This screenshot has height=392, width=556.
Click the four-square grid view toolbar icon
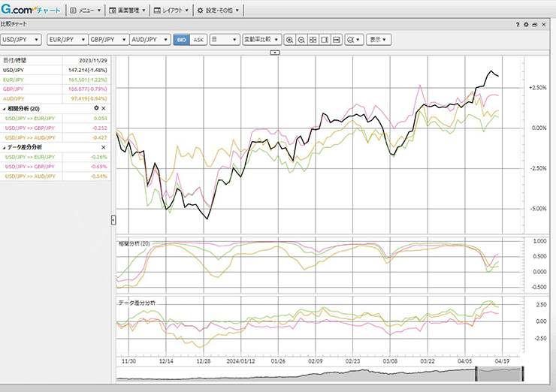tap(313, 39)
